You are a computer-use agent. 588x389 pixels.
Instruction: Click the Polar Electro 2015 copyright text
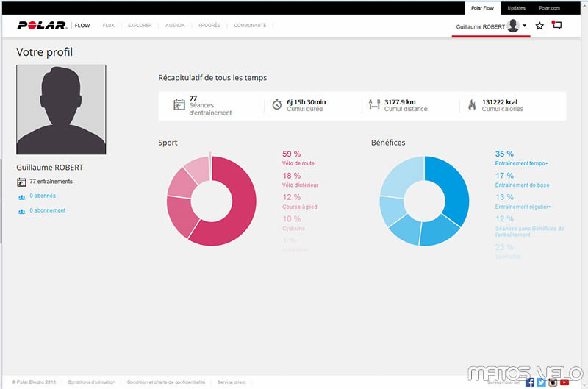tap(34, 382)
